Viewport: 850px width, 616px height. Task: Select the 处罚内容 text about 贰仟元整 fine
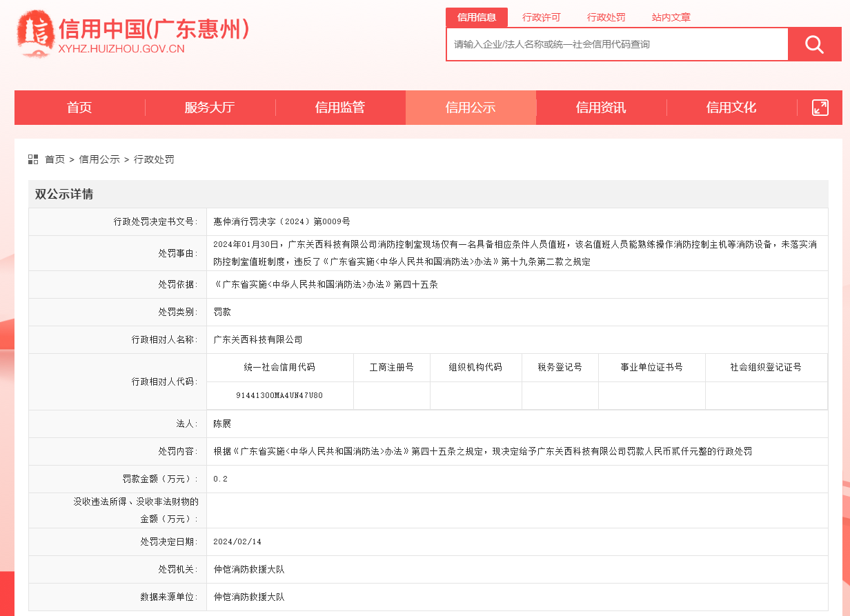[x=483, y=451]
